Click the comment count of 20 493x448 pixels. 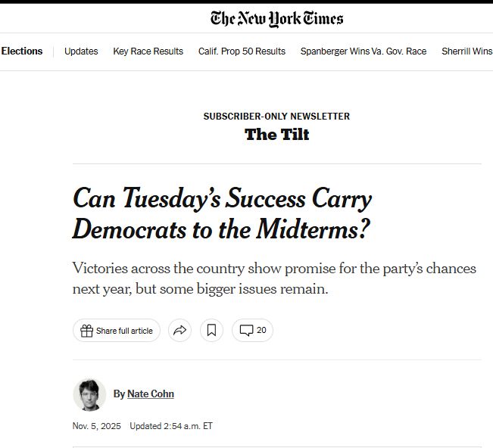point(261,331)
